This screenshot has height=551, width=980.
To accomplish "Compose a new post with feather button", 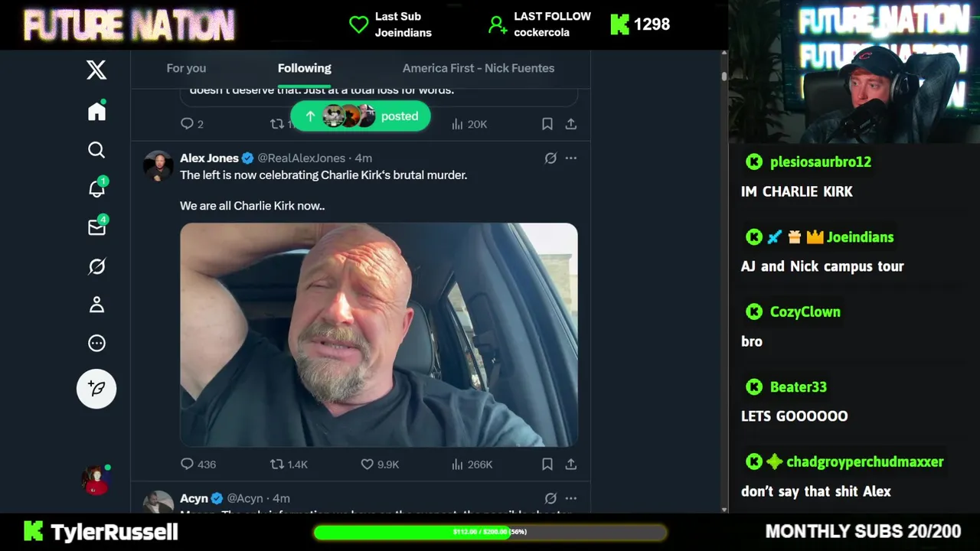I will pyautogui.click(x=96, y=389).
